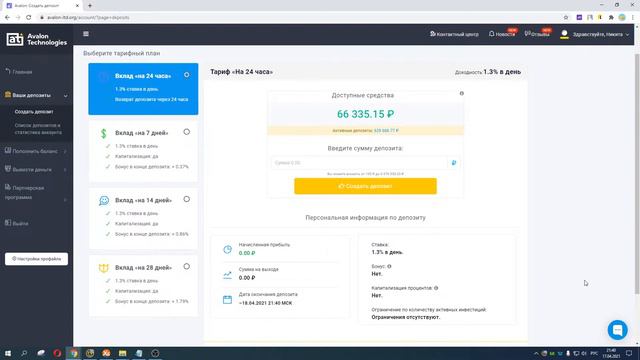
Task: Click the ruble icon in deposit amount field
Action: coord(453,163)
